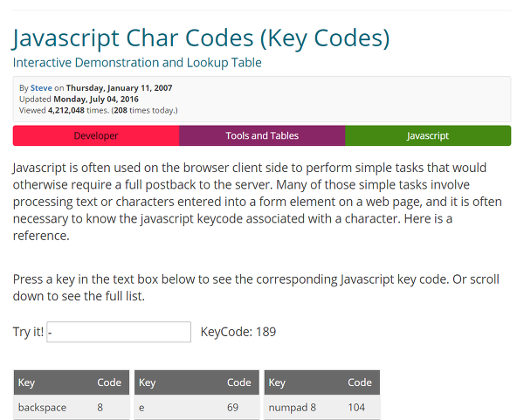Viewport: 524px width, 420px height.
Task: Select the numpad 8 table row
Action: point(322,407)
